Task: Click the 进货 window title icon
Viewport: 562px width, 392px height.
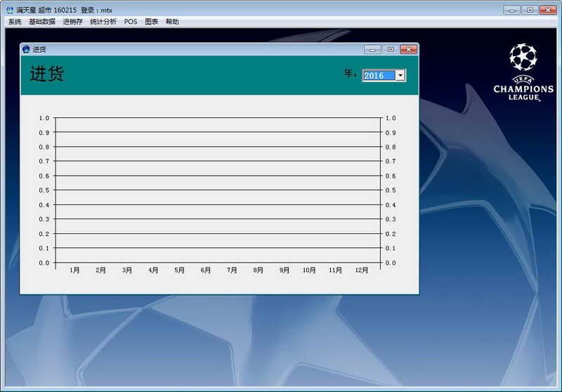Action: [x=26, y=49]
